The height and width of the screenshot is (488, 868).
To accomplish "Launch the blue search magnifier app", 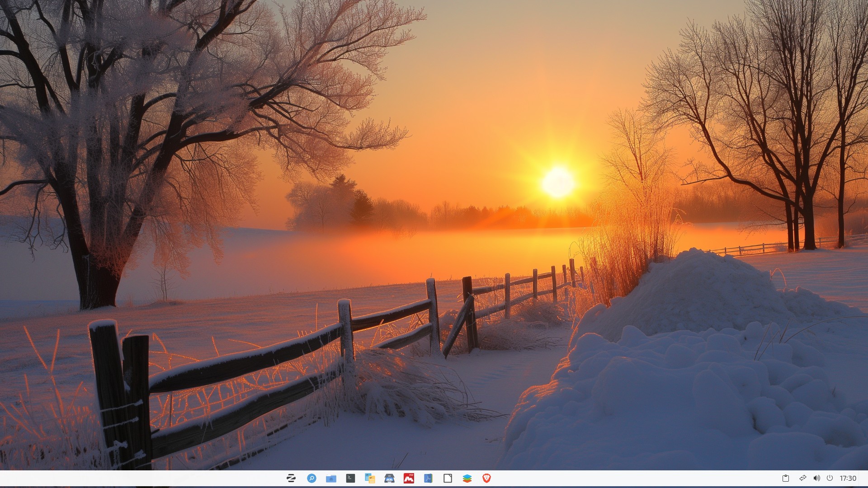I will [311, 478].
